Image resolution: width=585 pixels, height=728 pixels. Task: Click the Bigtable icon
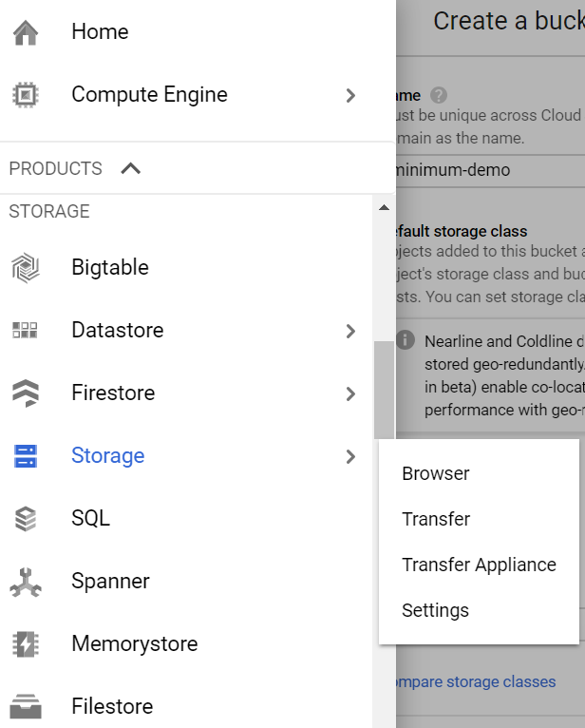26,268
